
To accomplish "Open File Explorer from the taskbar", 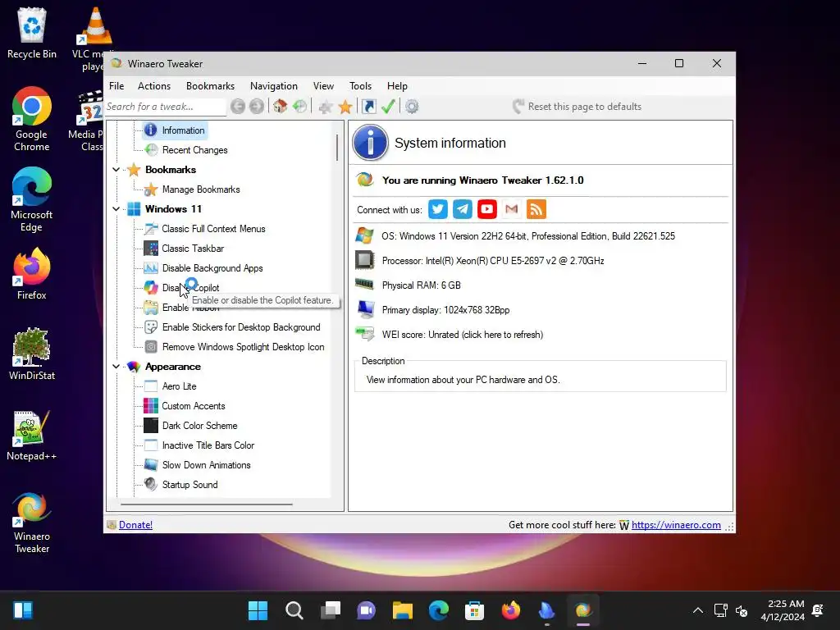I will 402,610.
